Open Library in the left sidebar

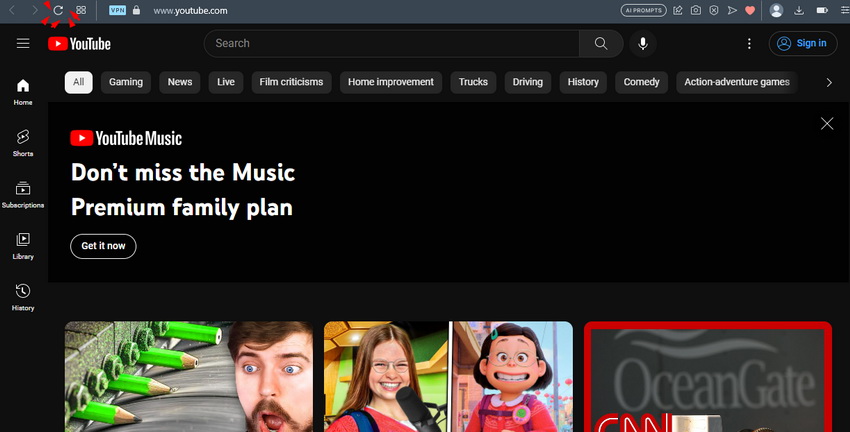coord(23,246)
